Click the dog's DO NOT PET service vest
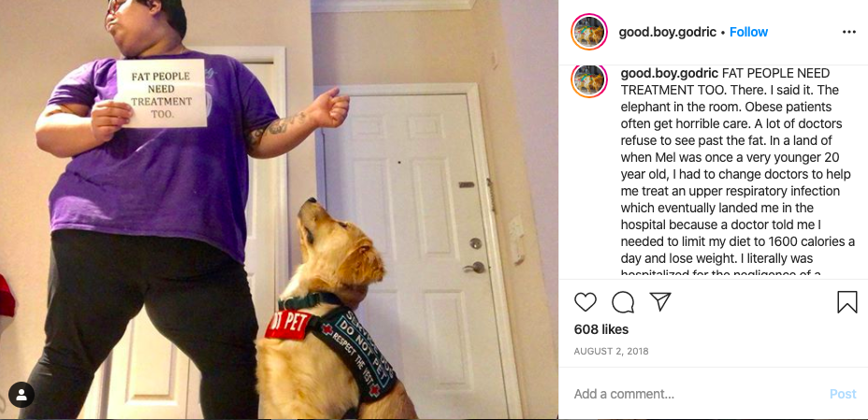This screenshot has height=420, width=868. point(343,349)
